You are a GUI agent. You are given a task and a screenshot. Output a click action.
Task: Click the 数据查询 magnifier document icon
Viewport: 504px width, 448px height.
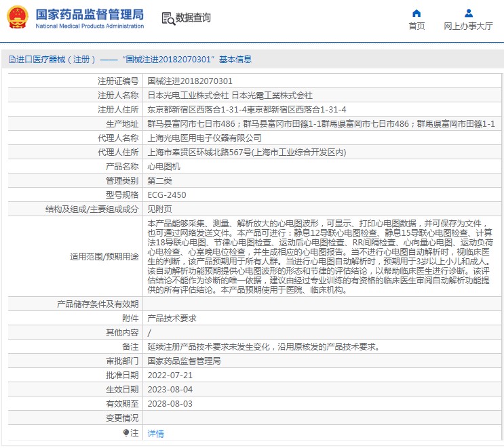pos(168,18)
